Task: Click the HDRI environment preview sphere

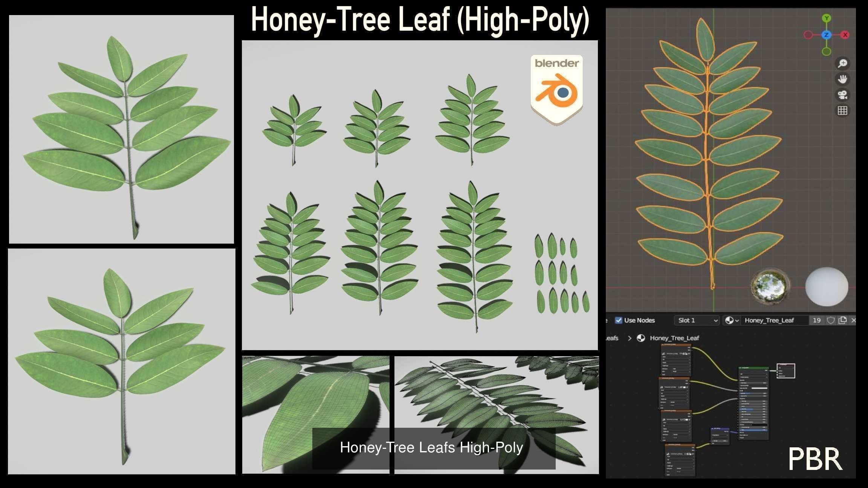Action: click(770, 287)
